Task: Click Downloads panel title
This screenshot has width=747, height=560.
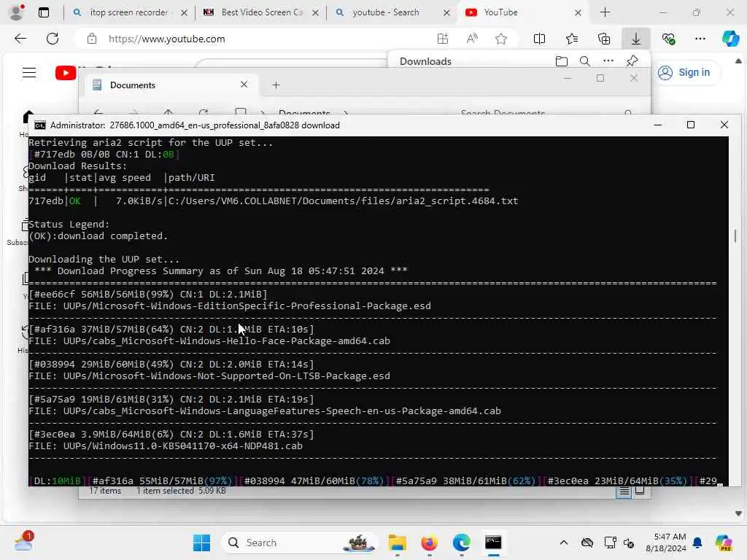Action: coord(425,61)
